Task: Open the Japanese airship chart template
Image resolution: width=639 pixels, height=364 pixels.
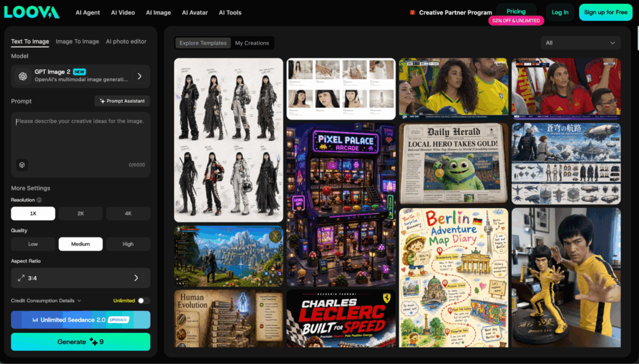Action: point(566,164)
